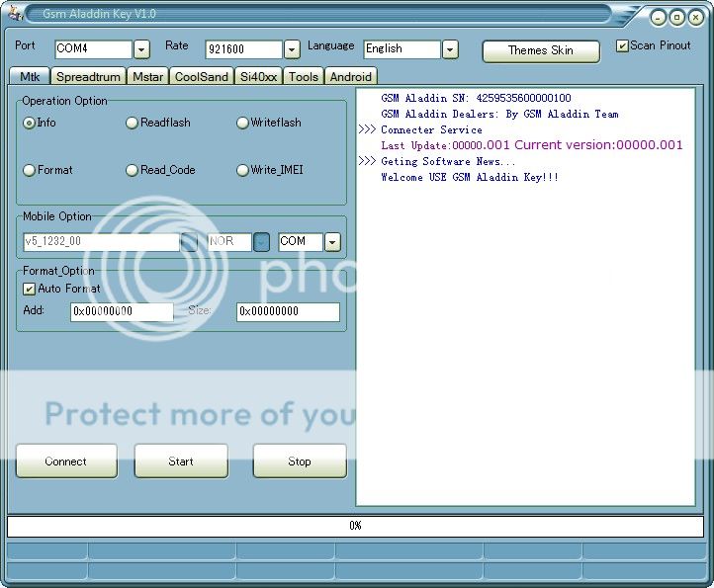
Task: Minimize the Gsm Aladdin Key window
Action: (x=658, y=18)
